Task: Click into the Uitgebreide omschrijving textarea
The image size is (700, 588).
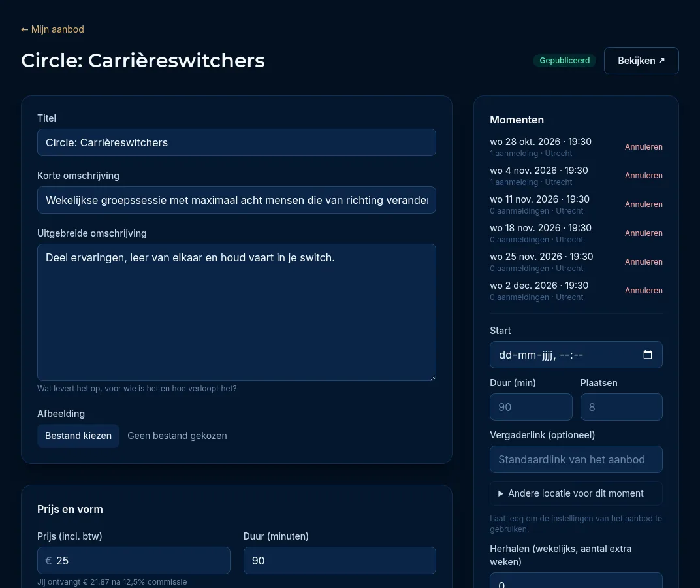Action: (236, 312)
